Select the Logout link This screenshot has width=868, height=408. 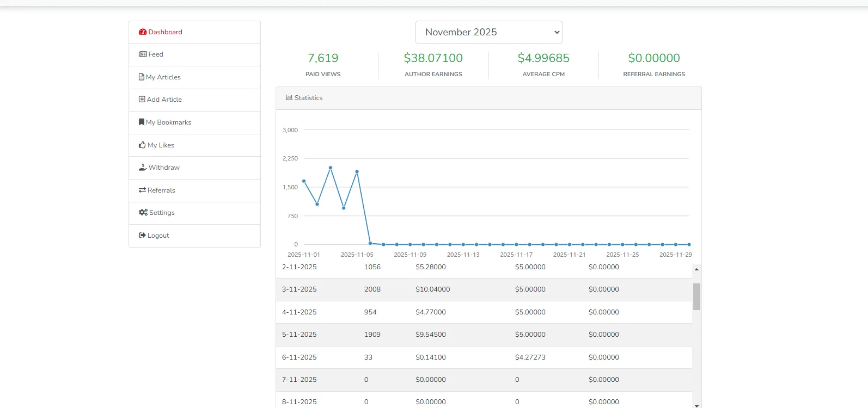(x=158, y=236)
